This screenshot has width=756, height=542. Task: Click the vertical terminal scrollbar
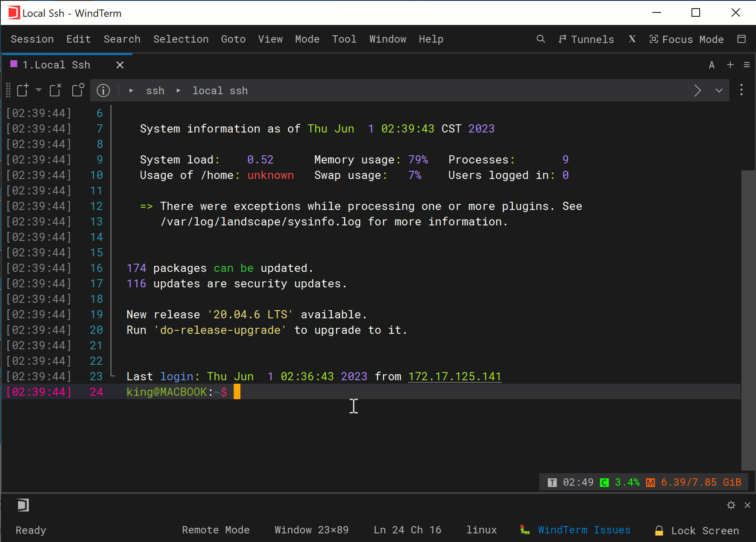click(x=748, y=320)
